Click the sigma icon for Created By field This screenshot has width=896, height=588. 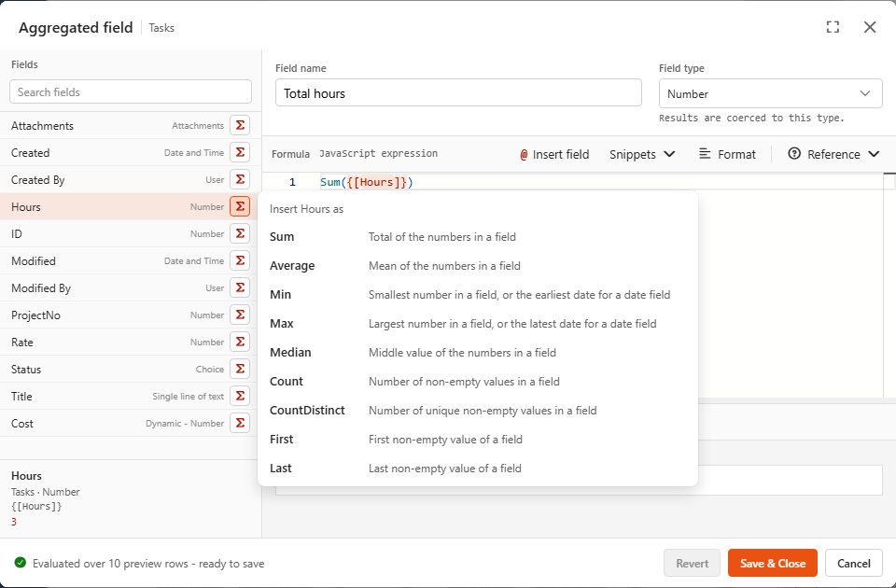point(240,179)
